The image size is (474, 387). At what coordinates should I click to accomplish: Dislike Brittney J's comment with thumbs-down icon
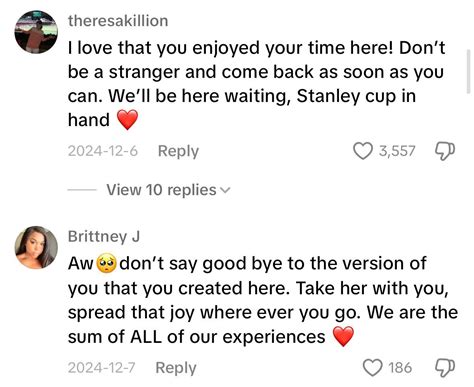click(445, 368)
